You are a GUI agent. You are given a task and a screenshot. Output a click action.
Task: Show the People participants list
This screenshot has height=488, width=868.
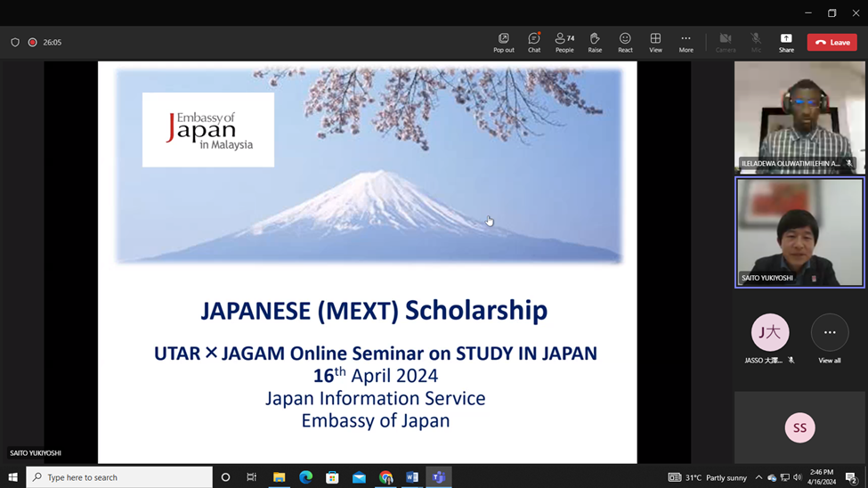coord(564,43)
